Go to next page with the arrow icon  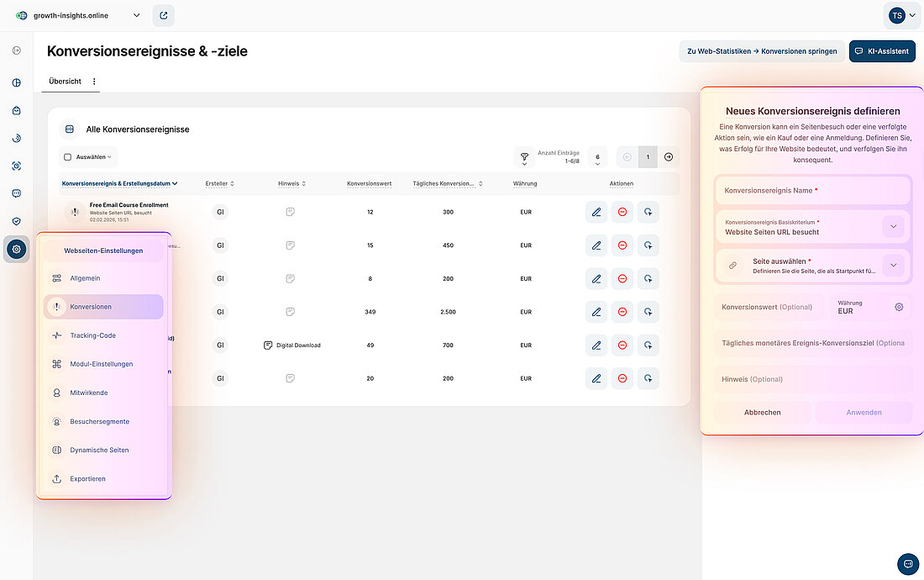pos(669,157)
